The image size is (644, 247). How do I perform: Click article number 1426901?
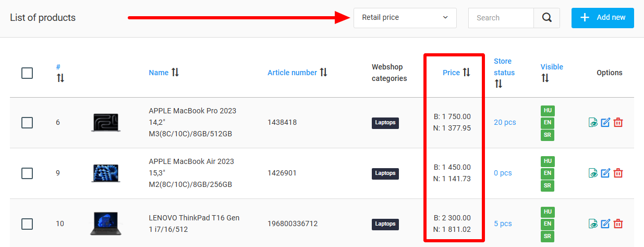click(282, 173)
